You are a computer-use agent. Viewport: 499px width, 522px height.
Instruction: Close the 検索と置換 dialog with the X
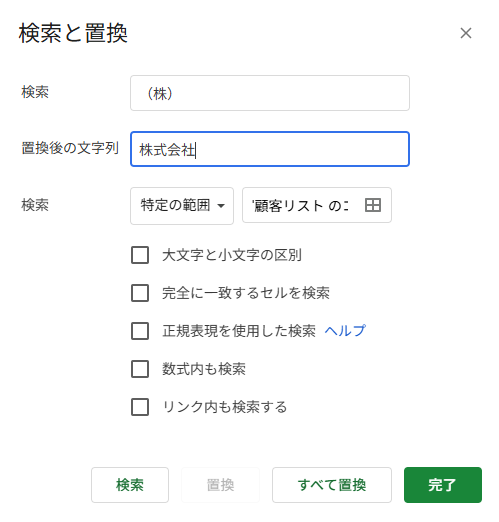[x=466, y=33]
